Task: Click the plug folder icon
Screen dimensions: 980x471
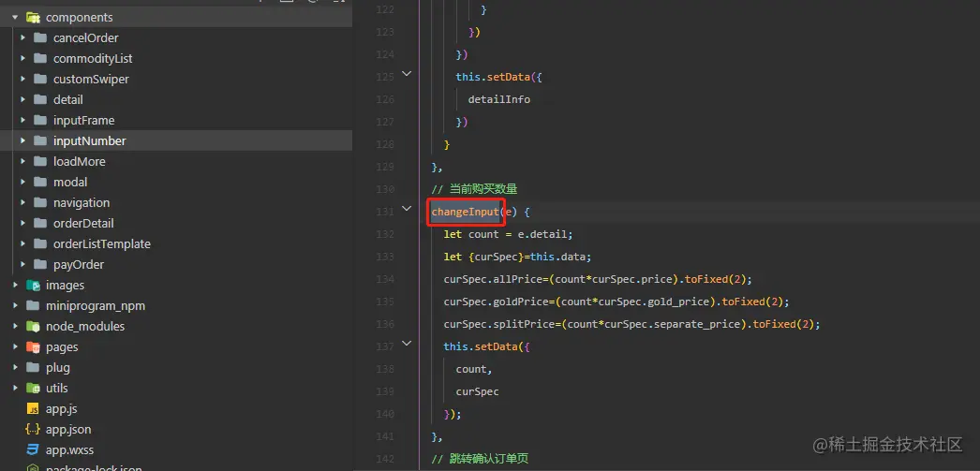Action: [x=33, y=368]
